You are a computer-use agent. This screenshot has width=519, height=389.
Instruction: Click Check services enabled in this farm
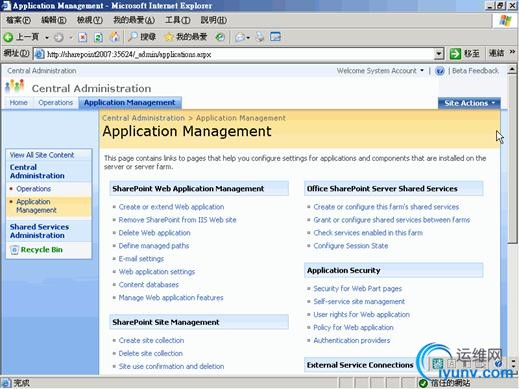(x=368, y=233)
